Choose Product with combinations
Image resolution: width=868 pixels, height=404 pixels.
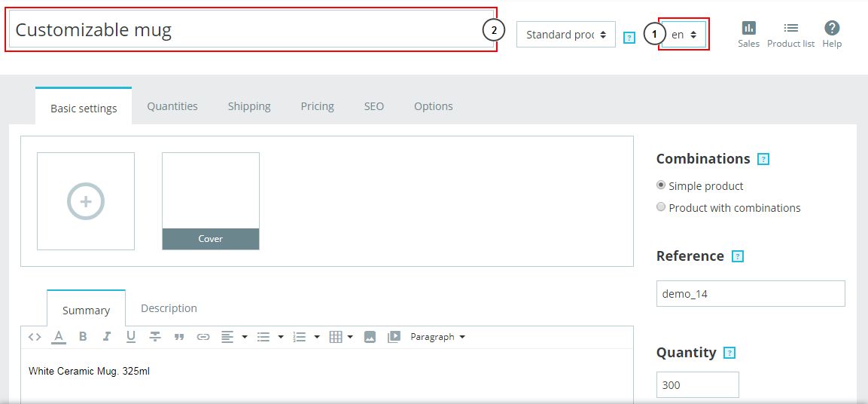click(x=661, y=207)
